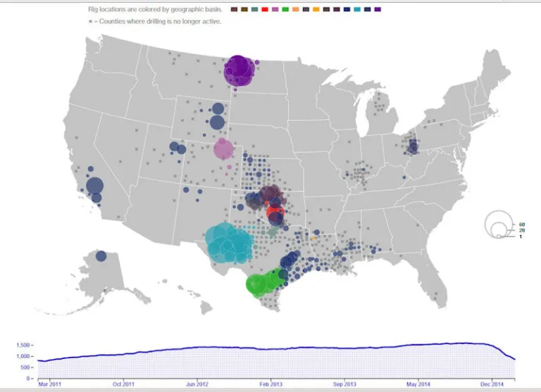541x392 pixels.
Task: Select the bright green basin legend swatch
Action: (x=285, y=9)
